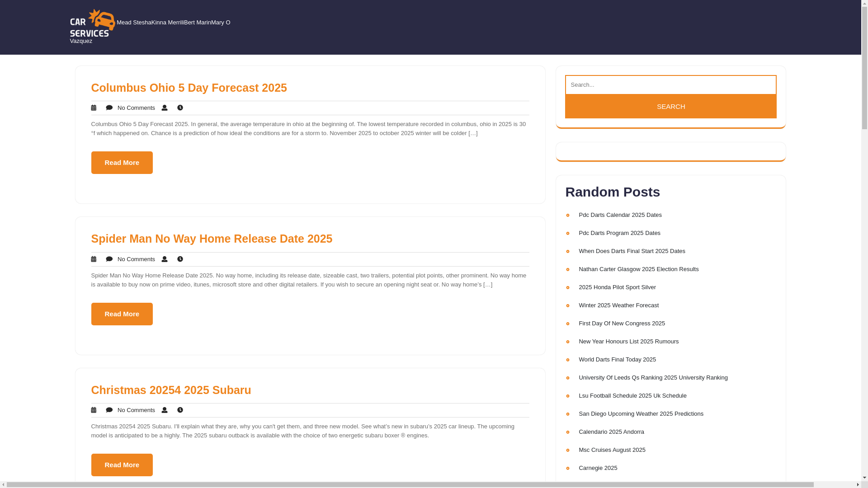Open Winter 2025 Weather Forecast link

[x=618, y=305]
